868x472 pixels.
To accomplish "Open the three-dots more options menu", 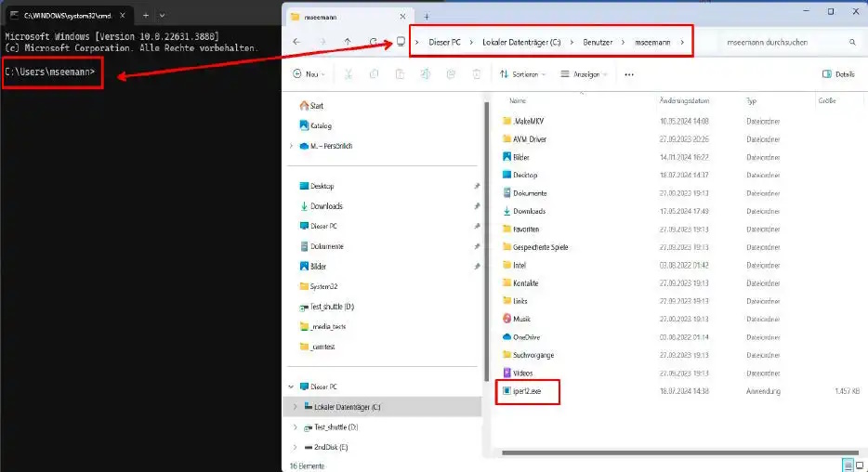I will point(629,74).
